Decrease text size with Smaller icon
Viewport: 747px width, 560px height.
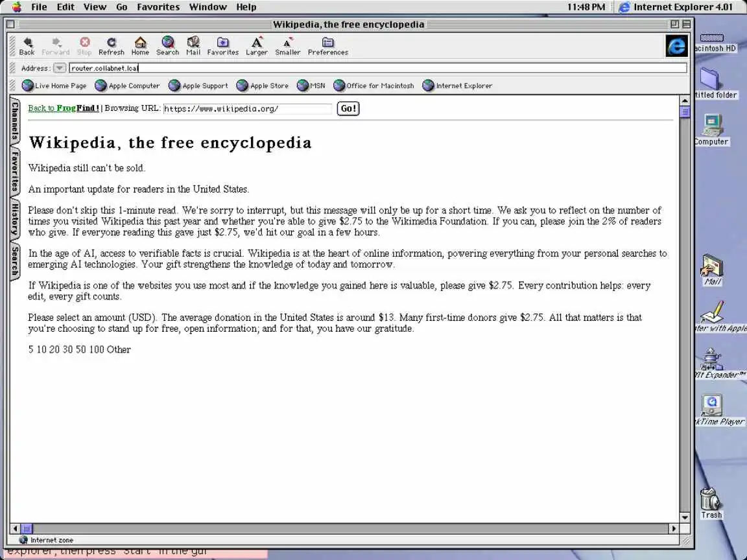point(288,46)
